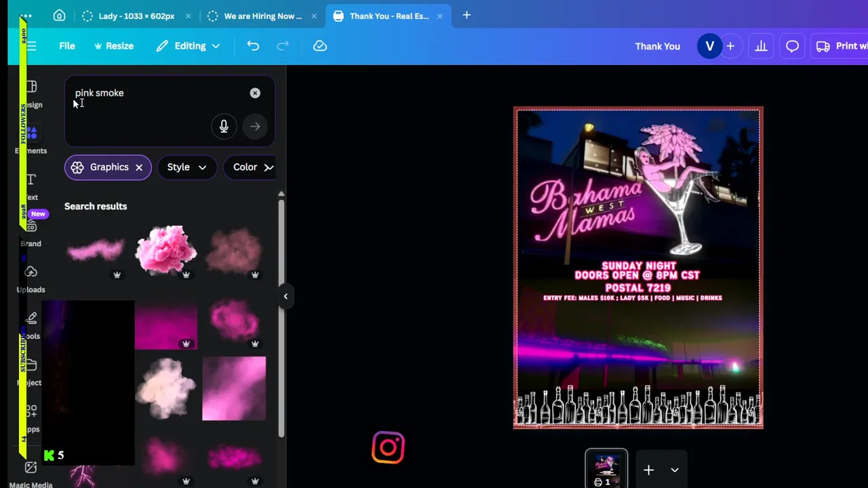This screenshot has width=868, height=488.
Task: Select the ENTRY FEE line on flyer
Action: coord(632,298)
